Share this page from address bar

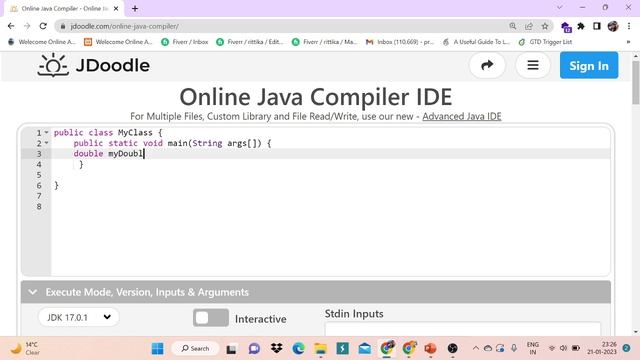[529, 26]
